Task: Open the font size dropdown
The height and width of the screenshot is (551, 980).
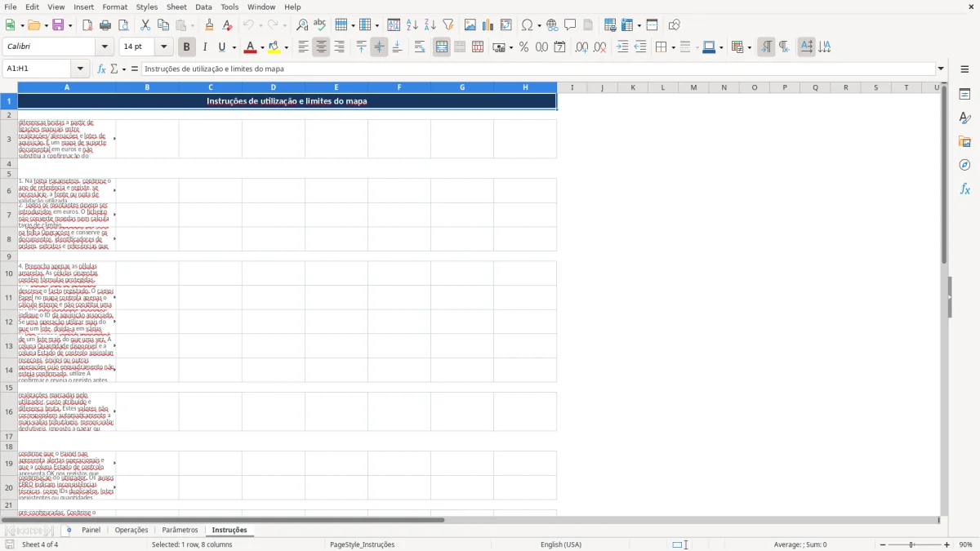Action: 164,47
